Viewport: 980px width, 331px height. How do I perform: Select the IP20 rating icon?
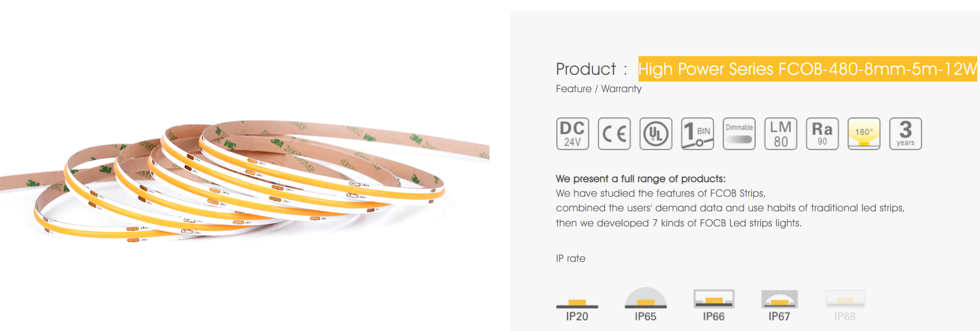click(577, 307)
